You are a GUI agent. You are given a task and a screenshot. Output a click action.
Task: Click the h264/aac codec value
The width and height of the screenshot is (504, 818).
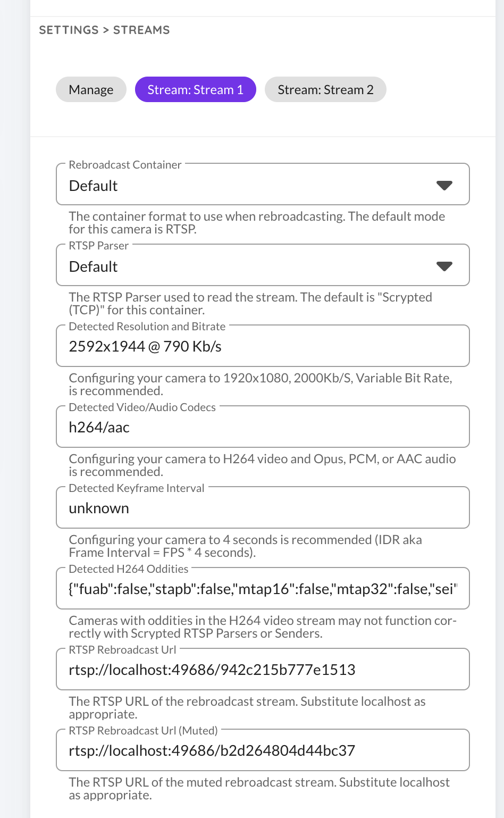tap(99, 427)
